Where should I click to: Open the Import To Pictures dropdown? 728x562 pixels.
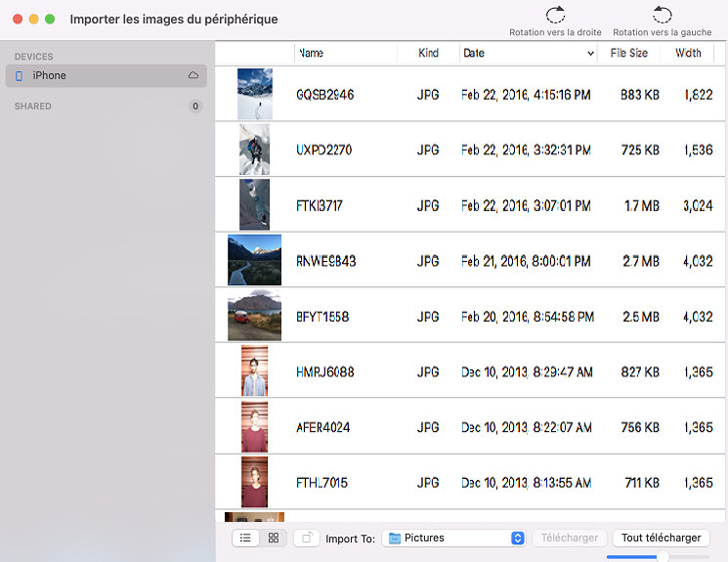pyautogui.click(x=453, y=538)
